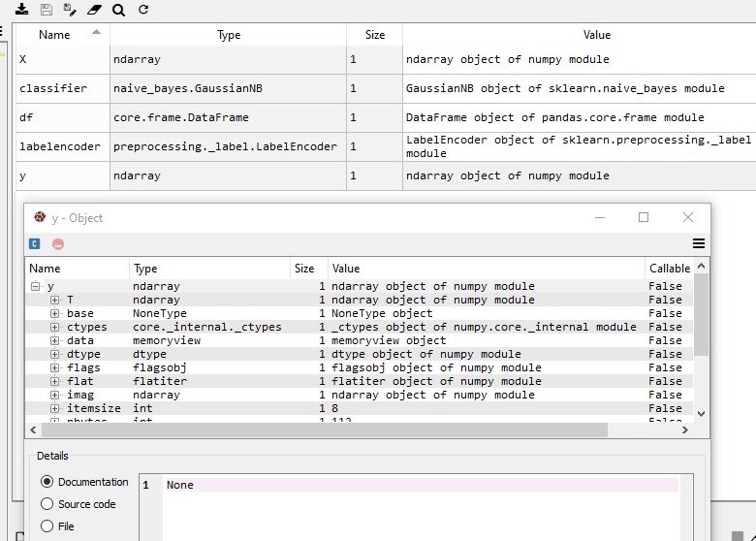
Task: Click the refresh variables icon
Action: pyautogui.click(x=143, y=10)
